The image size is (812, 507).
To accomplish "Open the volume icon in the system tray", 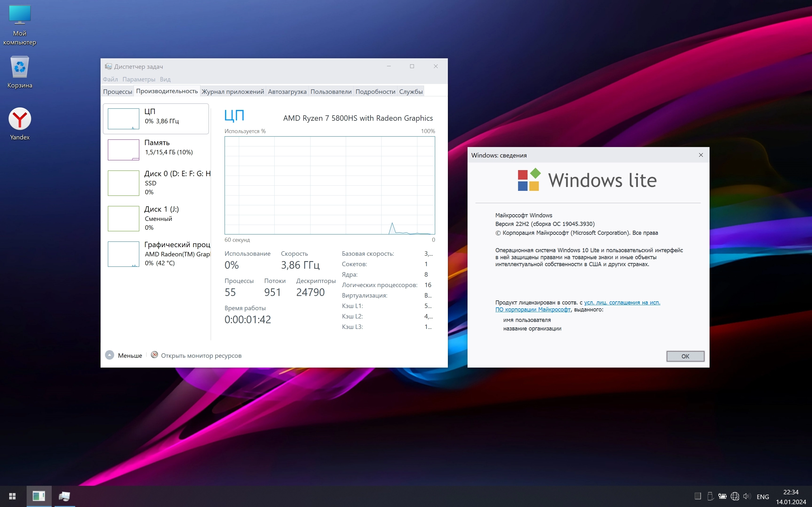I will pyautogui.click(x=747, y=496).
